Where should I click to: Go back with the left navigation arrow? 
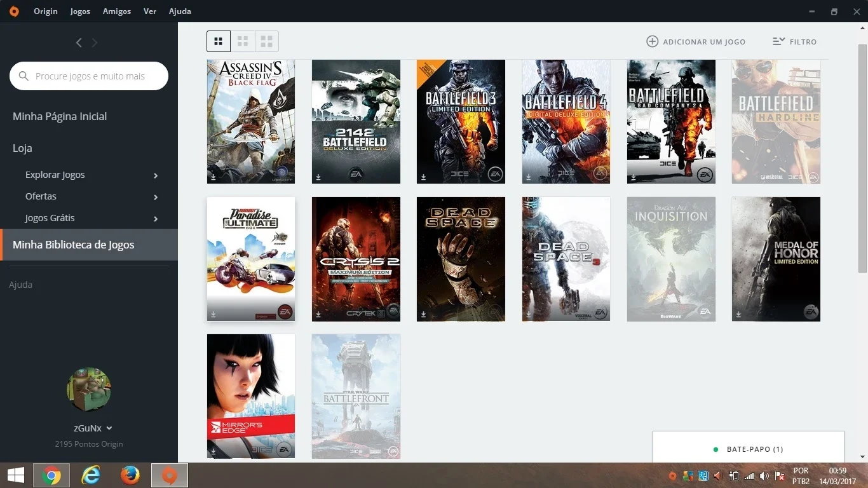pyautogui.click(x=79, y=43)
